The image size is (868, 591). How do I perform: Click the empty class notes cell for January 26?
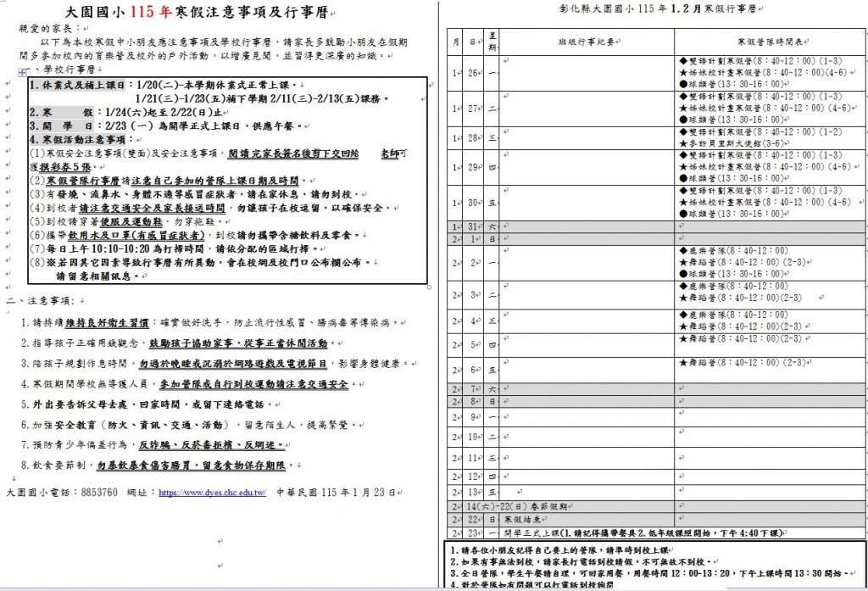pyautogui.click(x=583, y=73)
